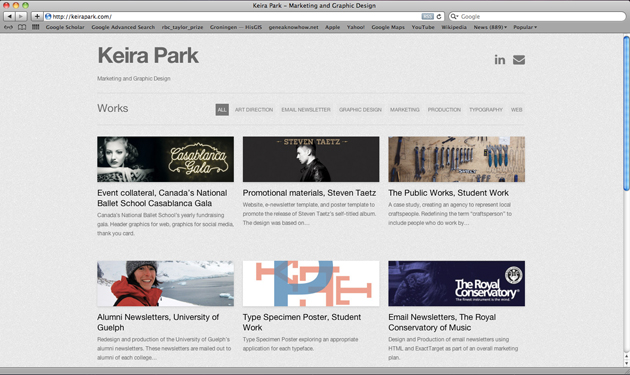Open the Casablanca Gala thumbnail
The image size is (630, 375).
pos(166,159)
